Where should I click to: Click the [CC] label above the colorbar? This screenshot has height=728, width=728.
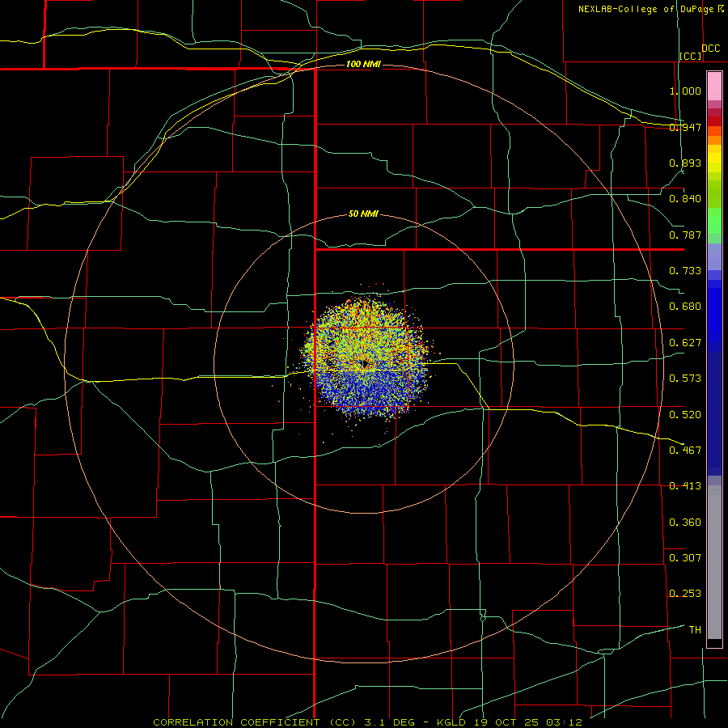691,56
